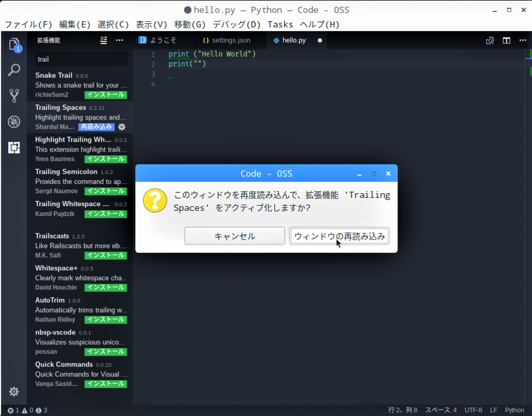Viewport: 532px width, 416px height.
Task: Split the editor
Action: [x=507, y=41]
